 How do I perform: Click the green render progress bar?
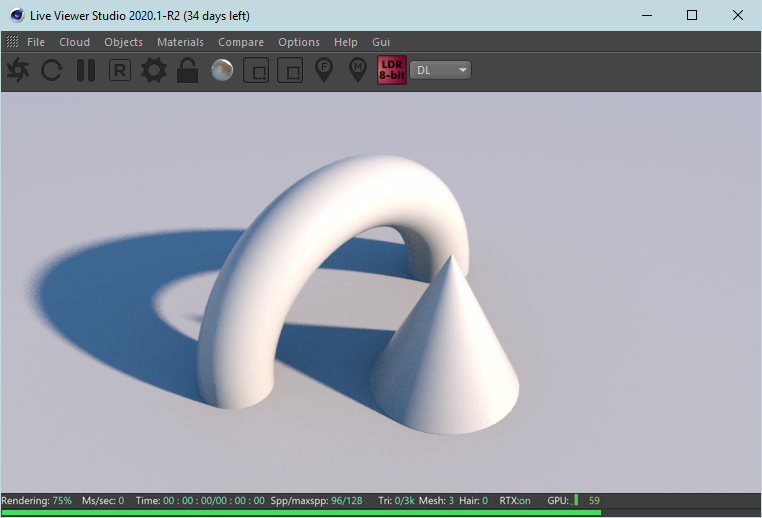(x=301, y=513)
